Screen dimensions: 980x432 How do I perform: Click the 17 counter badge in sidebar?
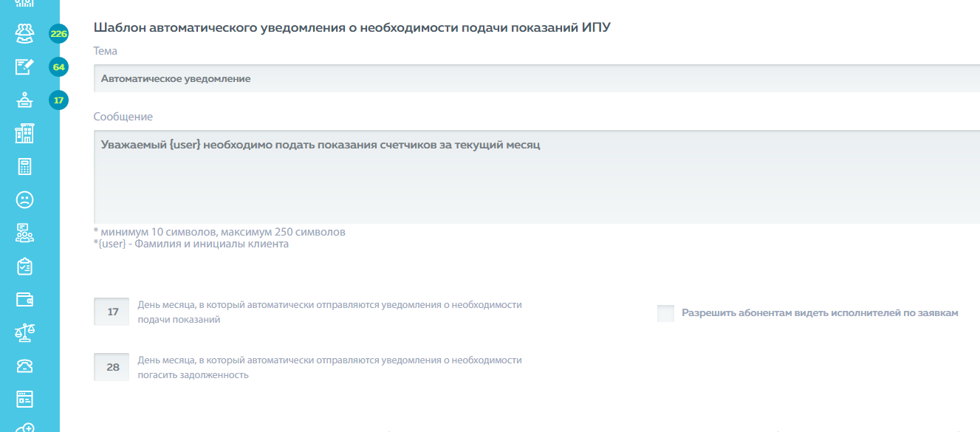coord(58,100)
